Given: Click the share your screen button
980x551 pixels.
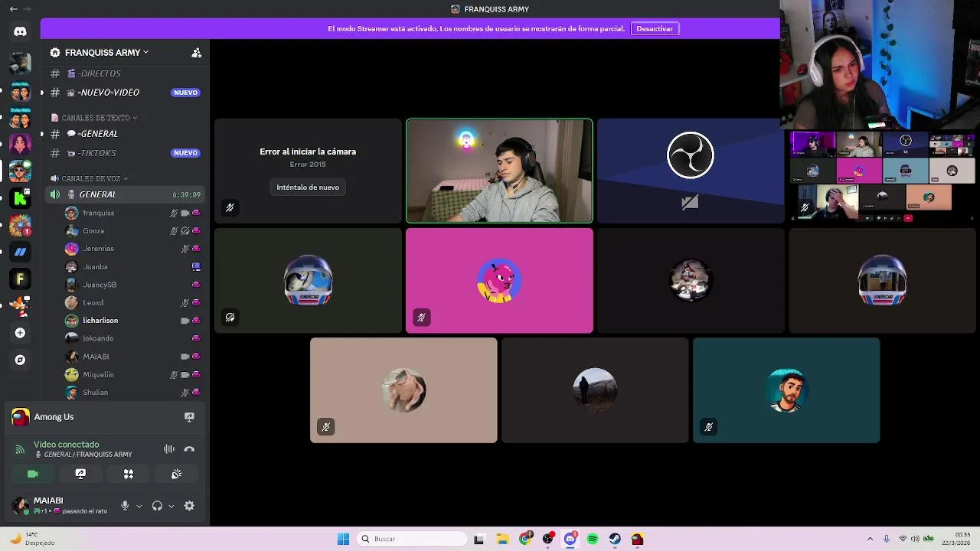Looking at the screenshot, I should pos(80,474).
